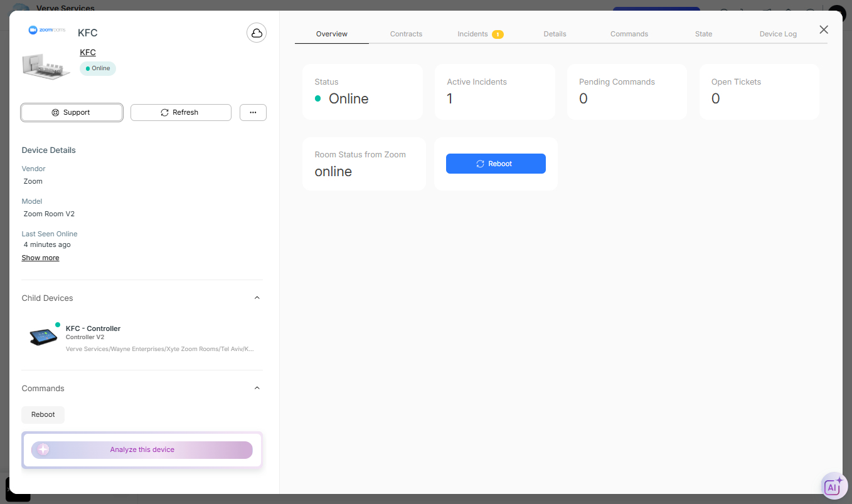Click the Device Details heading
This screenshot has width=852, height=504.
click(48, 150)
